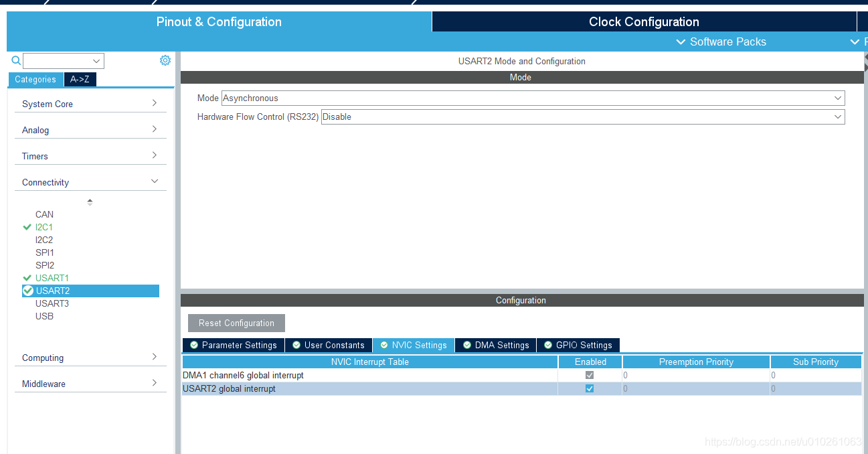
Task: Click Preemption Priority cell for USART2 interrupt
Action: click(696, 388)
